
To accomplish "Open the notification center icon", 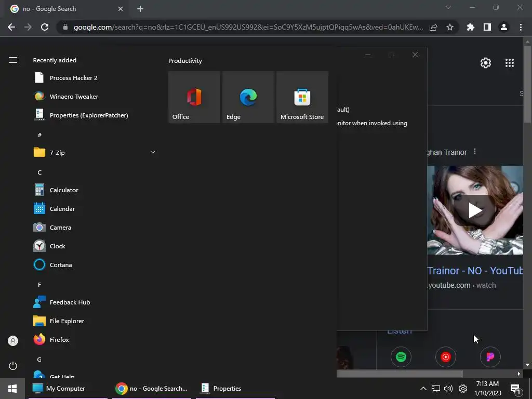I will [x=515, y=389].
